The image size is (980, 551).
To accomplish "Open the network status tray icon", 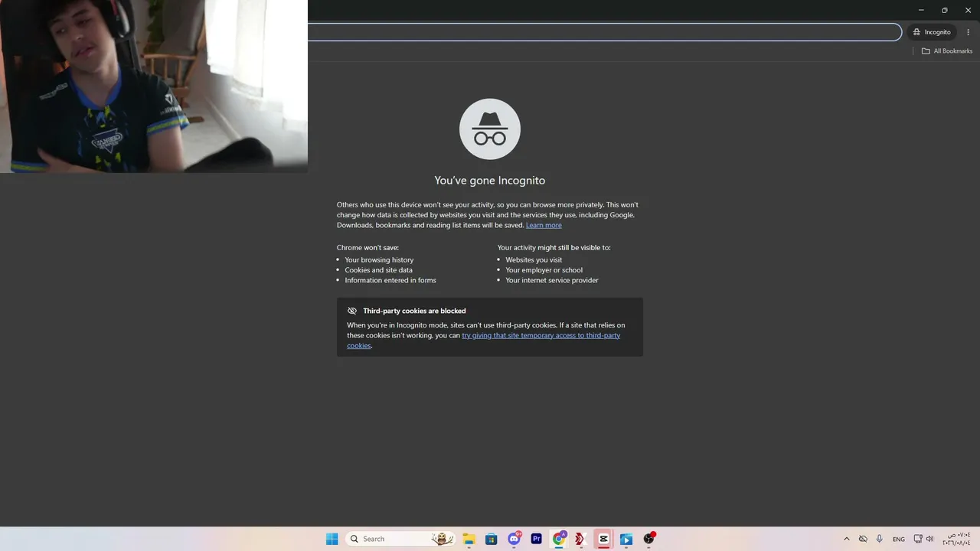I will (x=918, y=539).
